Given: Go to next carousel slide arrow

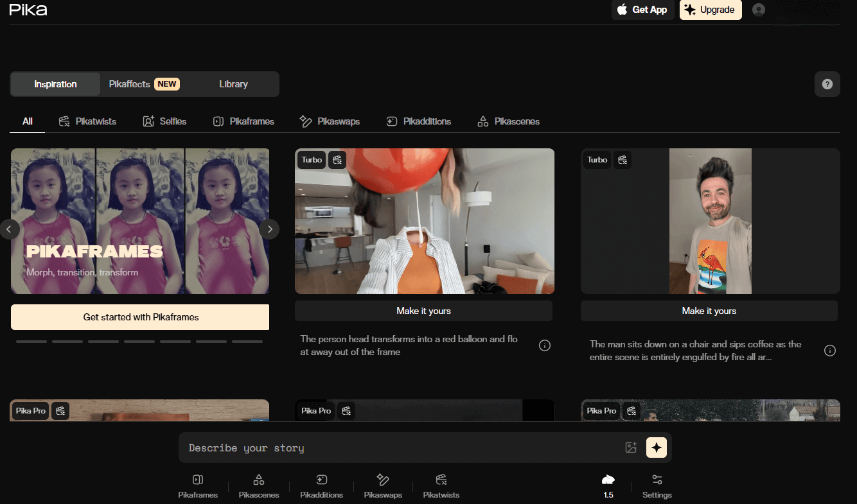Looking at the screenshot, I should (270, 229).
